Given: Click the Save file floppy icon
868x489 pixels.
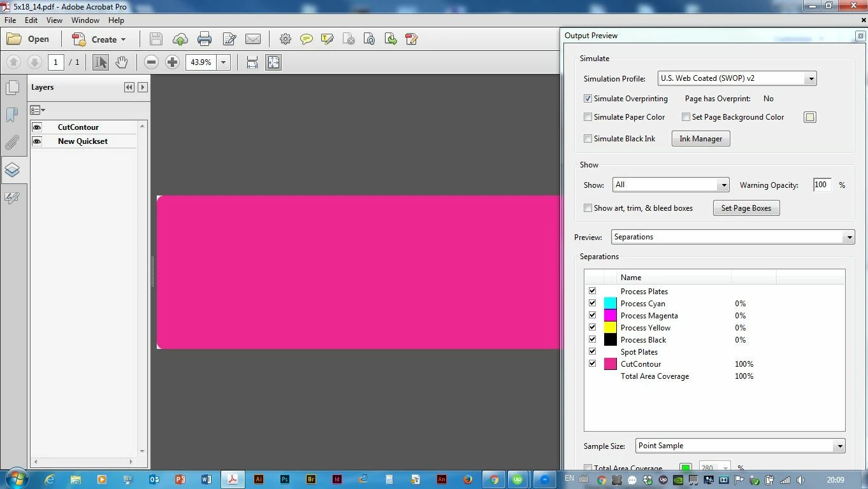Looking at the screenshot, I should pos(156,39).
